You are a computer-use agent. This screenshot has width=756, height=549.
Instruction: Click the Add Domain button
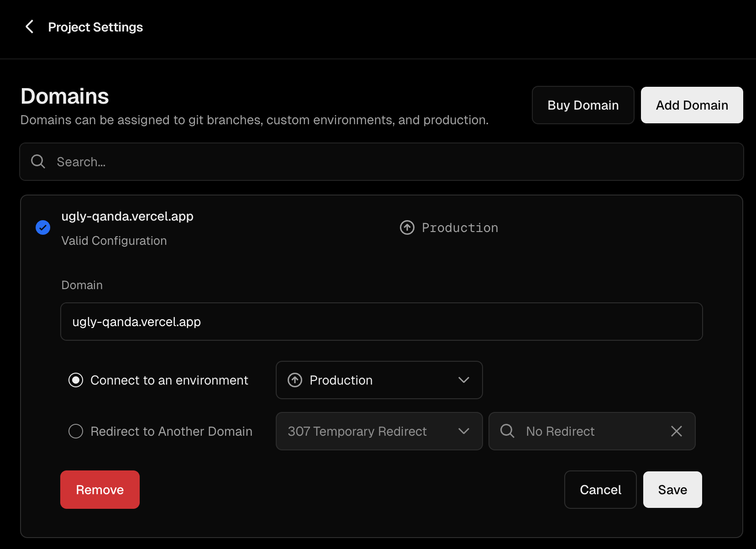click(692, 105)
